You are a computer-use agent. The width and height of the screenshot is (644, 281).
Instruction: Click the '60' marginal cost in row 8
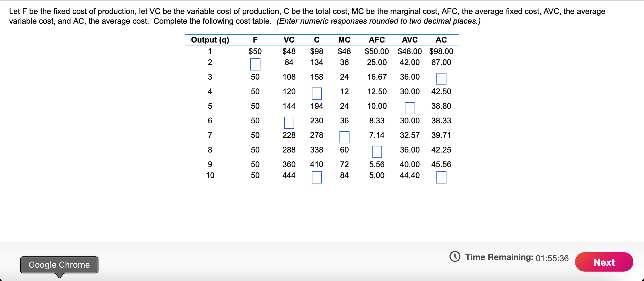344,150
